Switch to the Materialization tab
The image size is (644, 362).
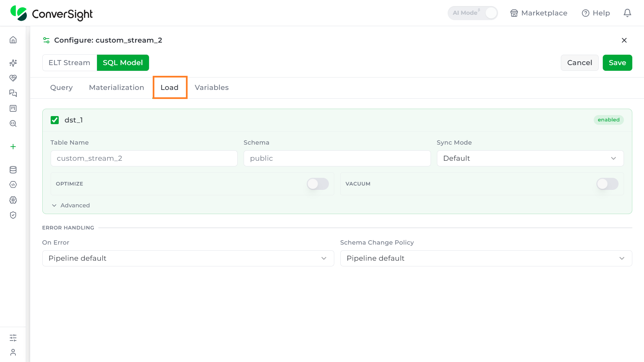(x=116, y=88)
